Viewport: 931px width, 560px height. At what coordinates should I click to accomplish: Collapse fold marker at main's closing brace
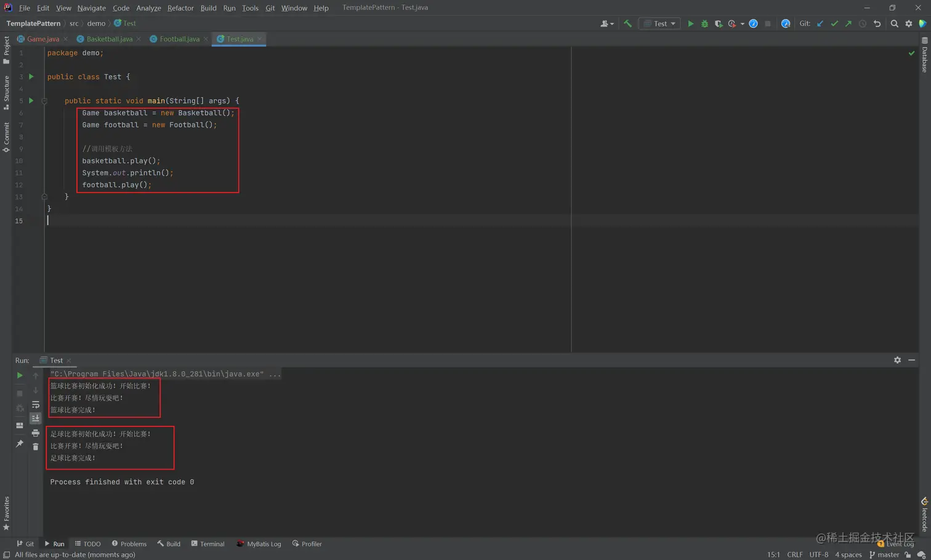pos(44,197)
